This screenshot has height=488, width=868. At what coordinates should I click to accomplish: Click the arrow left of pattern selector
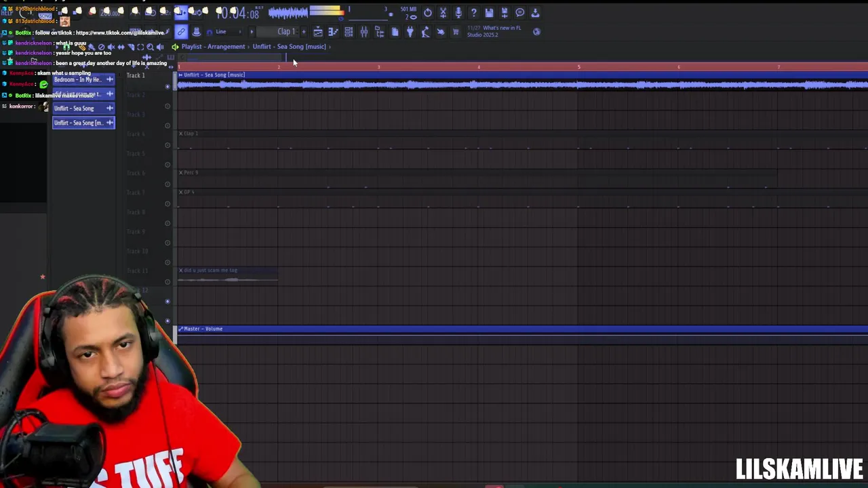252,32
